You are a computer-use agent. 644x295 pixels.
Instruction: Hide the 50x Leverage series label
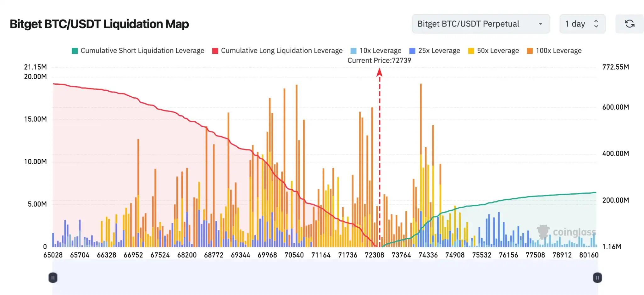498,51
